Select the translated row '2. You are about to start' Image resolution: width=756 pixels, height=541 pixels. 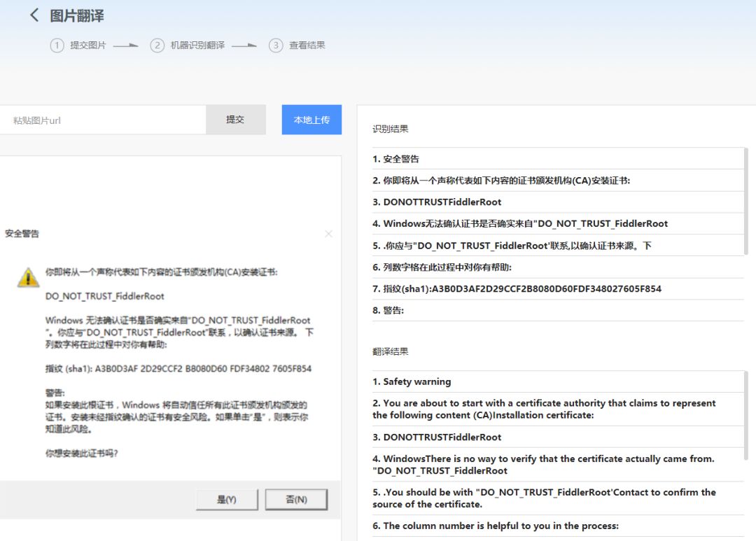pyautogui.click(x=558, y=409)
